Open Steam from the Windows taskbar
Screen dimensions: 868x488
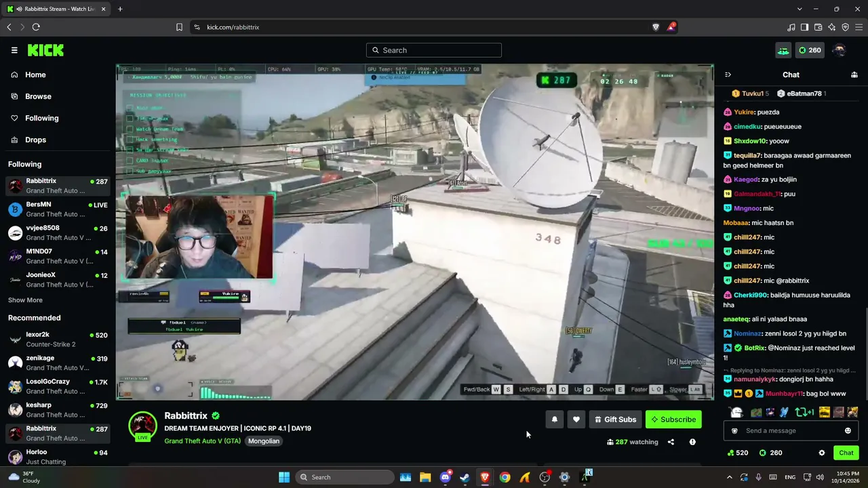click(465, 477)
